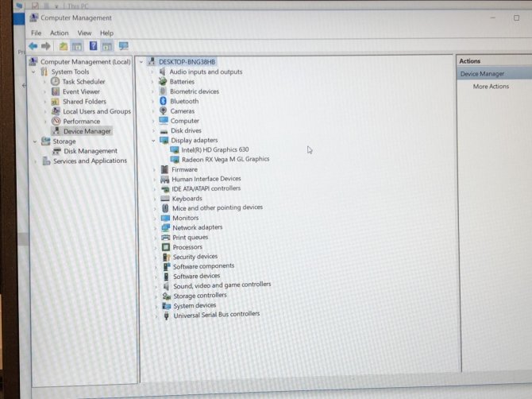Screen dimensions: 532x399
Task: Select Shared Folders in the tree
Action: point(84,102)
